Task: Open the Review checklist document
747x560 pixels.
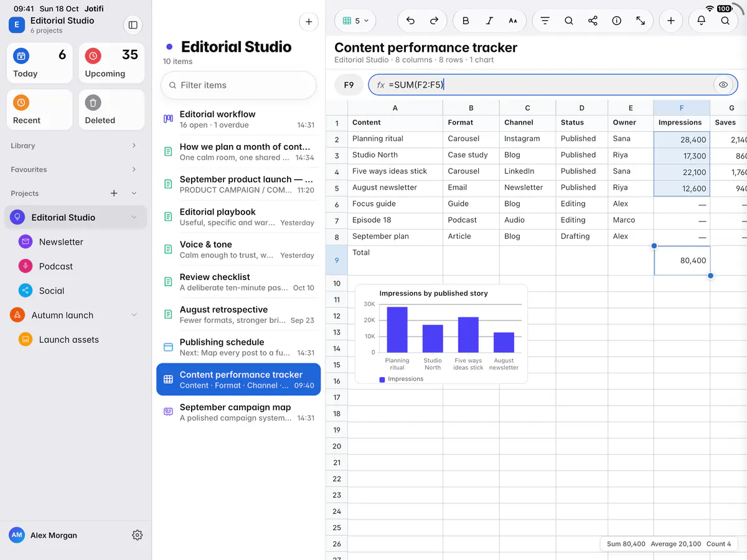Action: tap(238, 282)
